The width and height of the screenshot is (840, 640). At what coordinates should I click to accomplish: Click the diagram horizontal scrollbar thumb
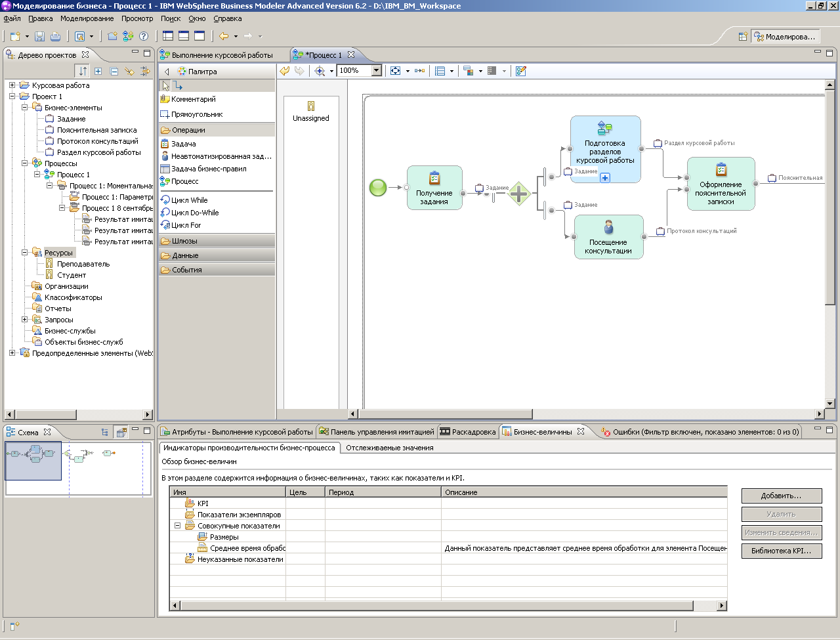click(x=446, y=414)
